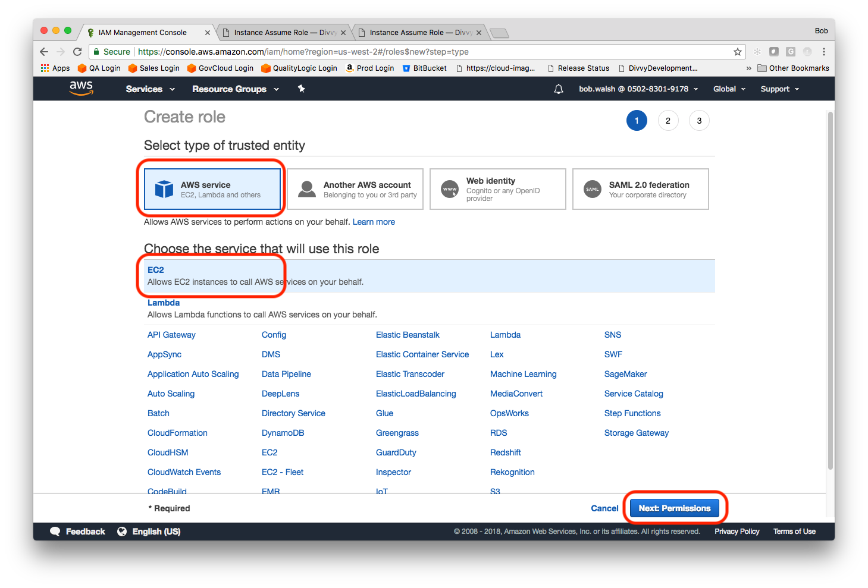Select the AWS service trusted entity card
This screenshot has width=868, height=588.
point(212,189)
